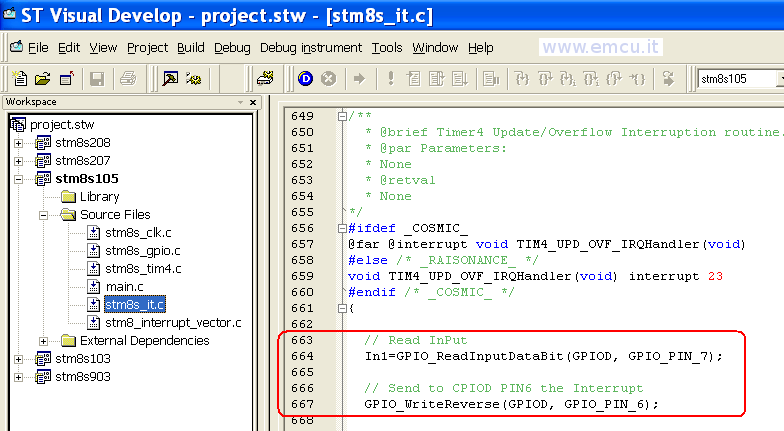Open Workspace panel dropdown arrow
The width and height of the screenshot is (784, 431).
(240, 102)
